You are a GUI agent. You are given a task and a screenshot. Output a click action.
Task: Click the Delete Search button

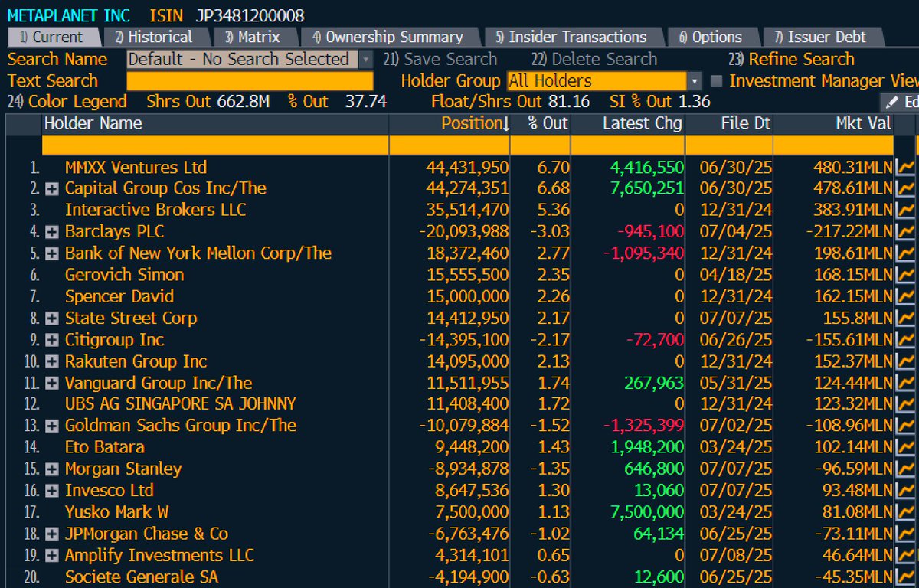point(594,59)
